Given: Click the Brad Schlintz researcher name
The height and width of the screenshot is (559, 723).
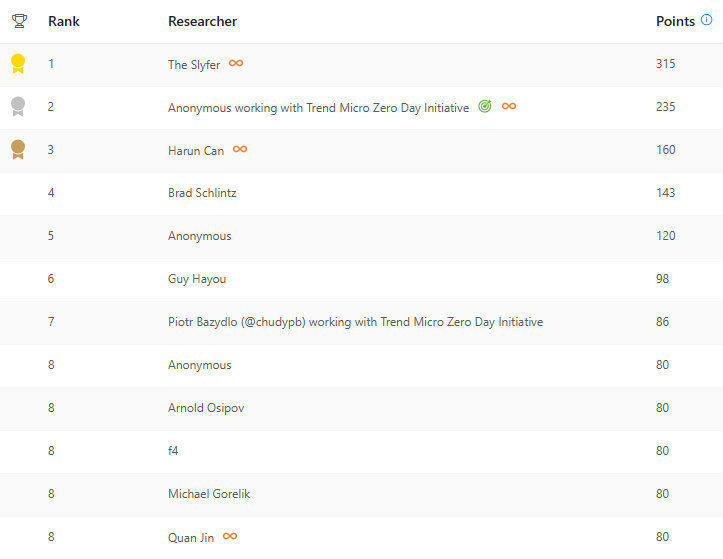Looking at the screenshot, I should 202,193.
